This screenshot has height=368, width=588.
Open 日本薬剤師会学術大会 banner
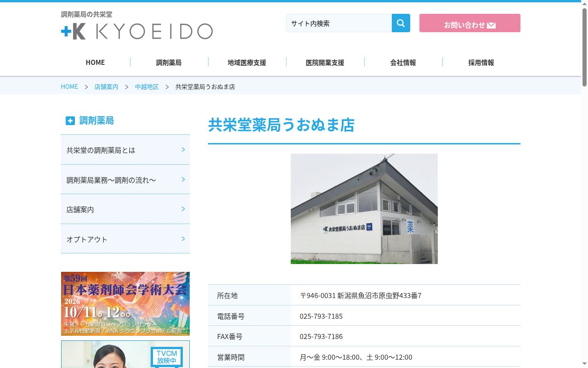click(125, 304)
